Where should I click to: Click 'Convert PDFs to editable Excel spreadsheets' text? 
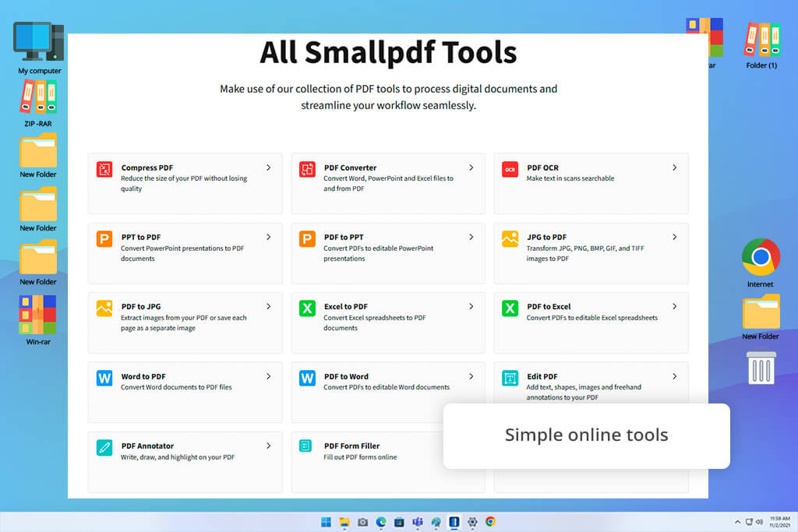[592, 318]
